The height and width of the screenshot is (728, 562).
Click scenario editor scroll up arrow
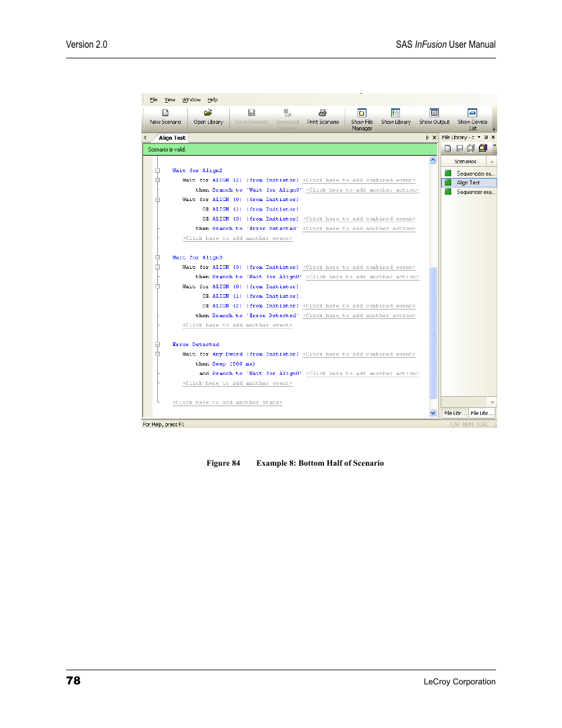[x=433, y=160]
